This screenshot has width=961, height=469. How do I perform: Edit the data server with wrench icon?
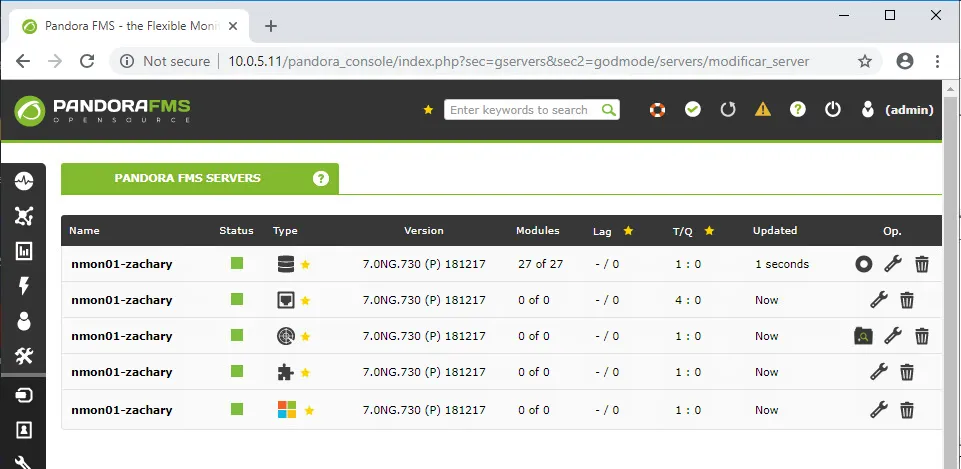(893, 264)
